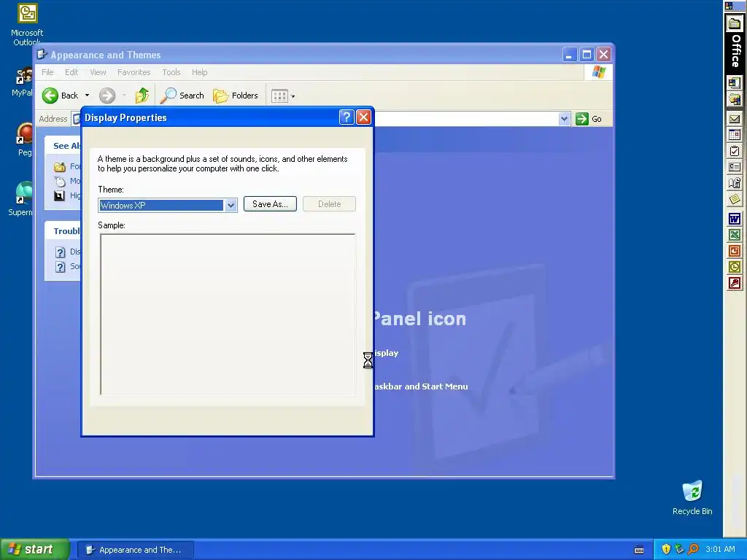Open the Tools menu
The image size is (747, 560).
point(171,72)
